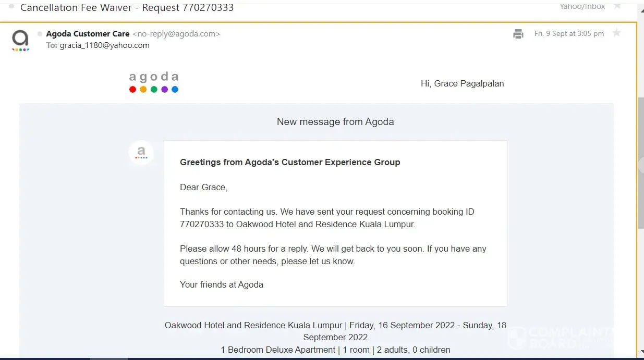Click the Cancellation Fee Waiver subject line
The height and width of the screenshot is (360, 644).
[127, 8]
